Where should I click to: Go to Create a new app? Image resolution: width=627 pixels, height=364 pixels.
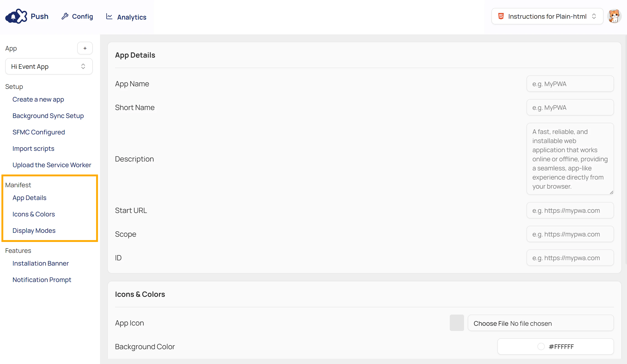click(x=38, y=99)
